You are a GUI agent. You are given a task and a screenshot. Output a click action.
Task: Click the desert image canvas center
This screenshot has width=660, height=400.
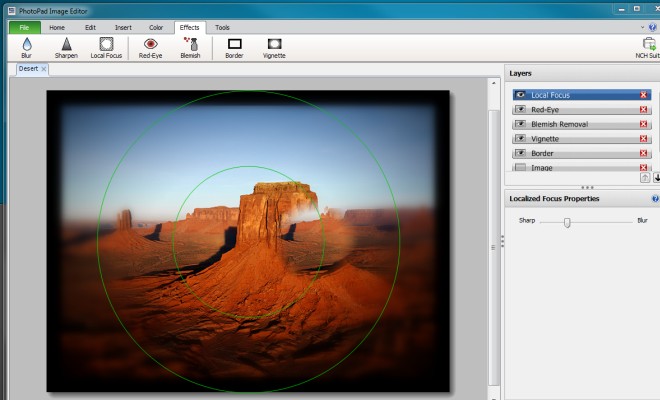[x=248, y=241]
